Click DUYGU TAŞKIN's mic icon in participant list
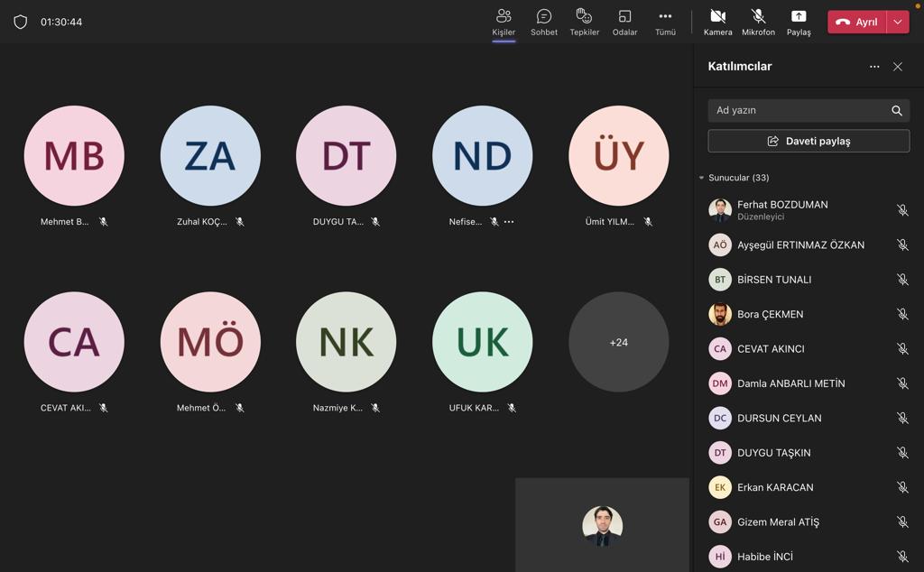 902,452
